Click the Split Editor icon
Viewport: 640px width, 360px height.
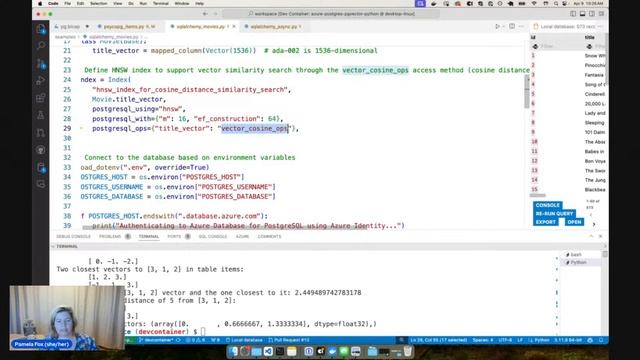512,27
